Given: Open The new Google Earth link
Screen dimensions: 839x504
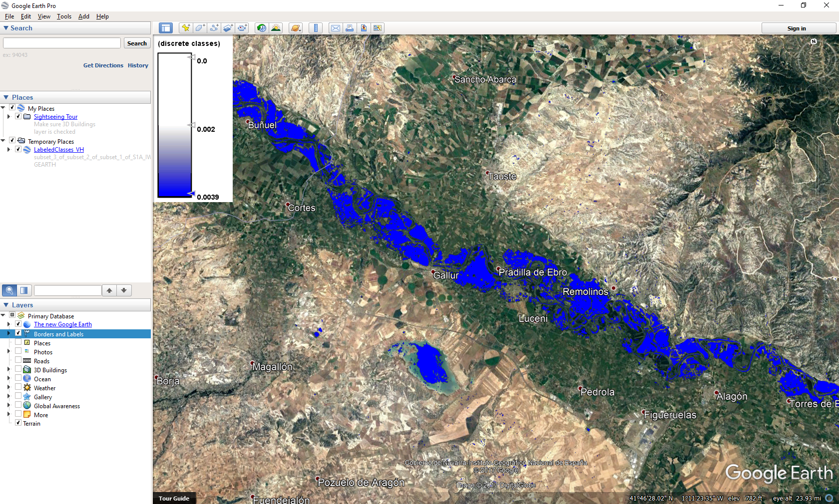Looking at the screenshot, I should point(63,324).
